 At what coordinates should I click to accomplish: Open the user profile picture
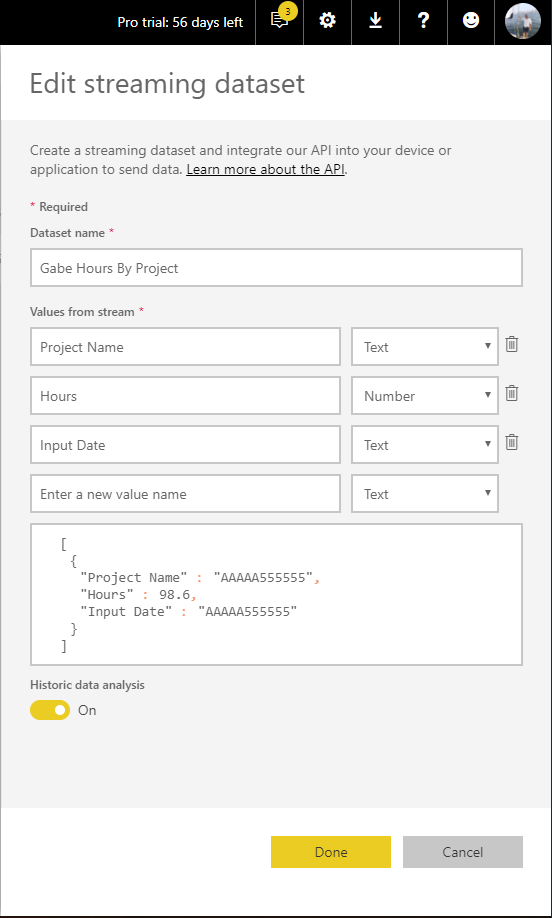tap(523, 22)
